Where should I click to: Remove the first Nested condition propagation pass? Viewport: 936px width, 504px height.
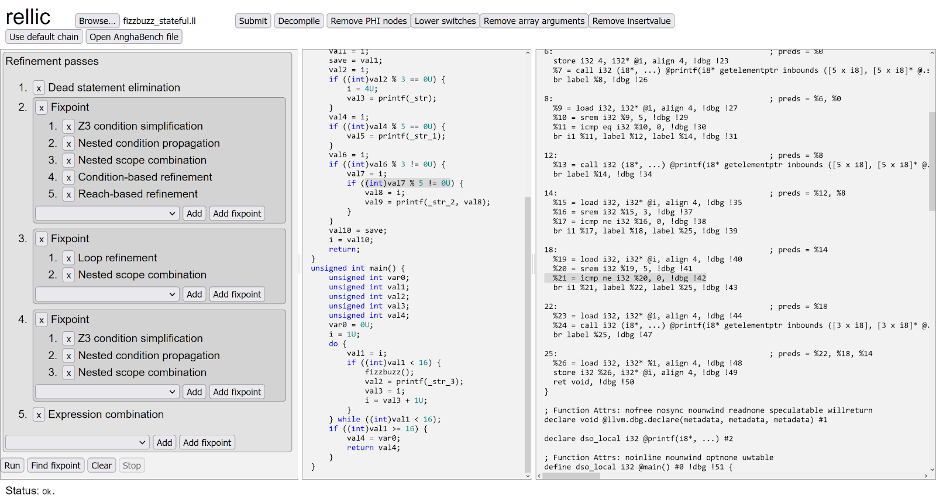(68, 144)
